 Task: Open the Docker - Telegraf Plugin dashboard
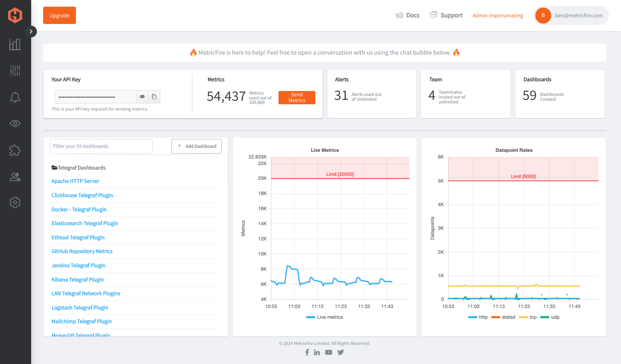click(x=79, y=210)
